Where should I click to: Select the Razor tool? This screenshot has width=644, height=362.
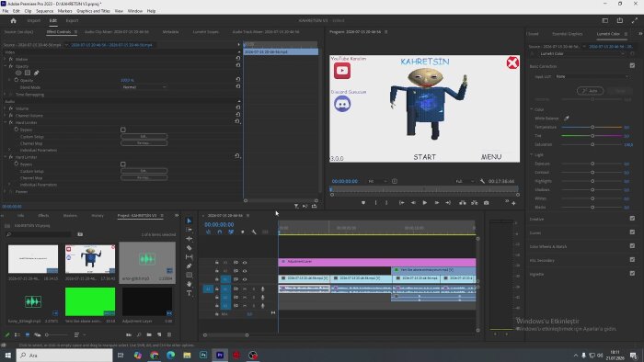(189, 248)
